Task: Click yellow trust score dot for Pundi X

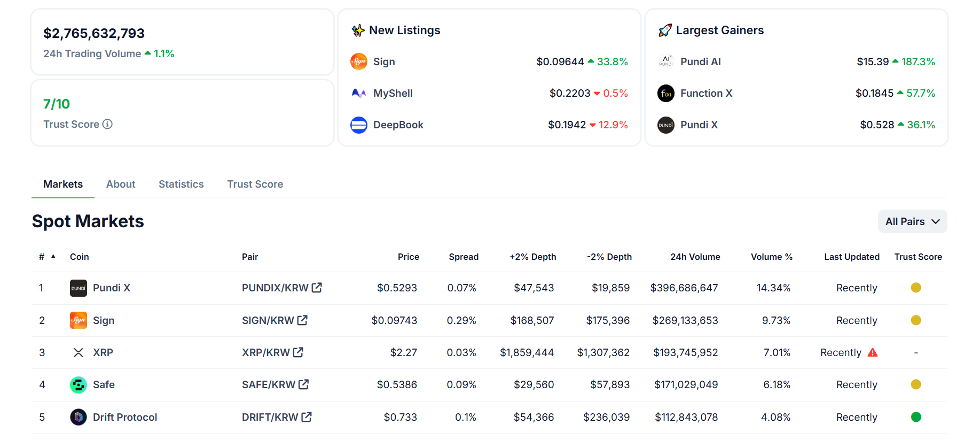Action: [916, 288]
